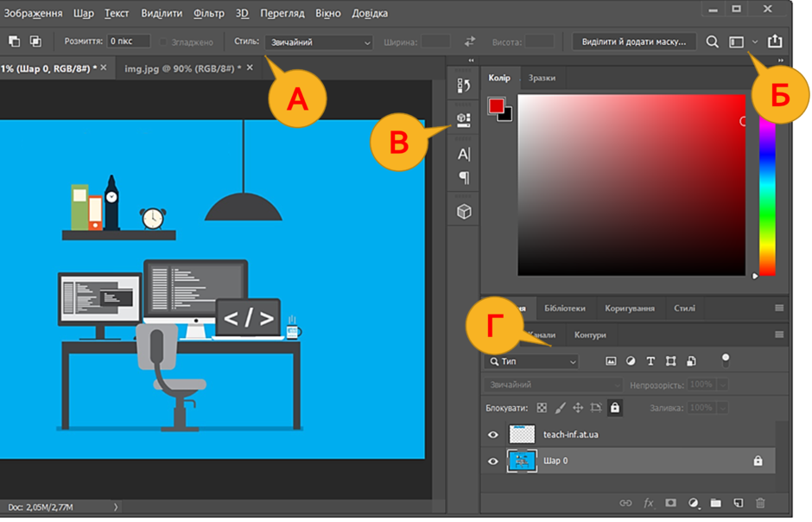Click the lock icon on Шар 0

[x=758, y=461]
